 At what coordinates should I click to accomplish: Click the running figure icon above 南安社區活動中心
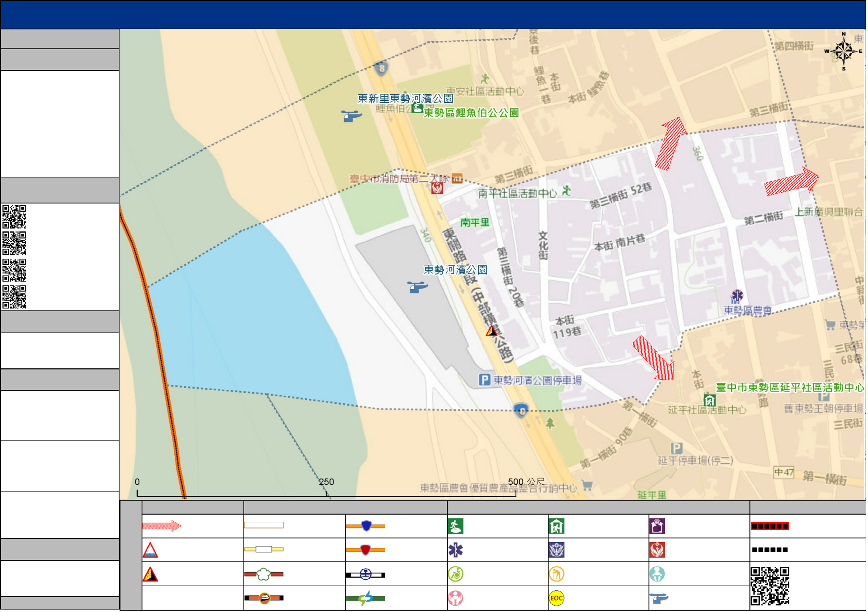pyautogui.click(x=485, y=79)
